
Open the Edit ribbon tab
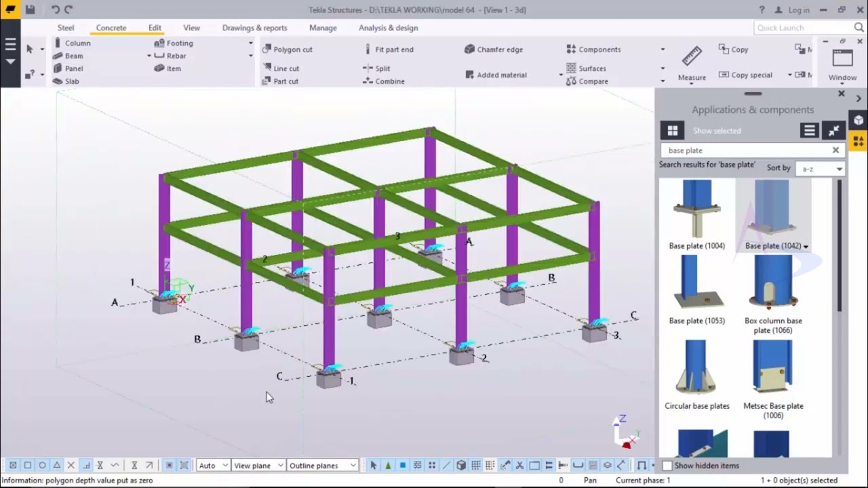pos(155,28)
